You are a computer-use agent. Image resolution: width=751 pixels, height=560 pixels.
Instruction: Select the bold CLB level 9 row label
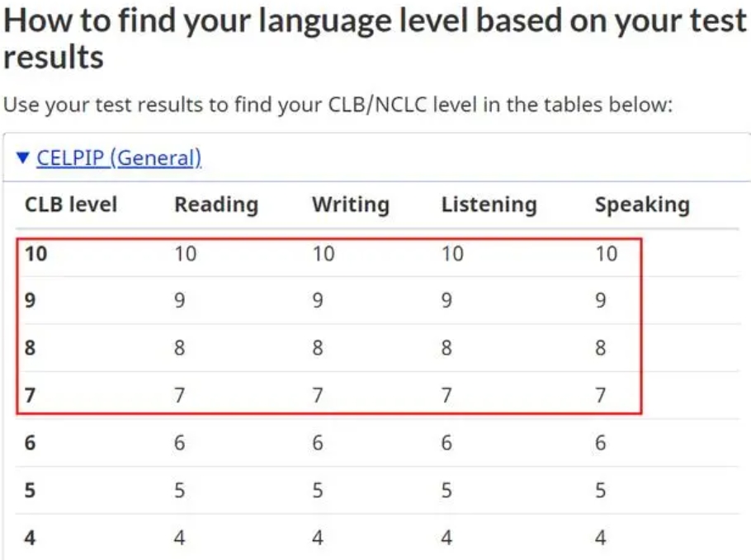pyautogui.click(x=31, y=301)
